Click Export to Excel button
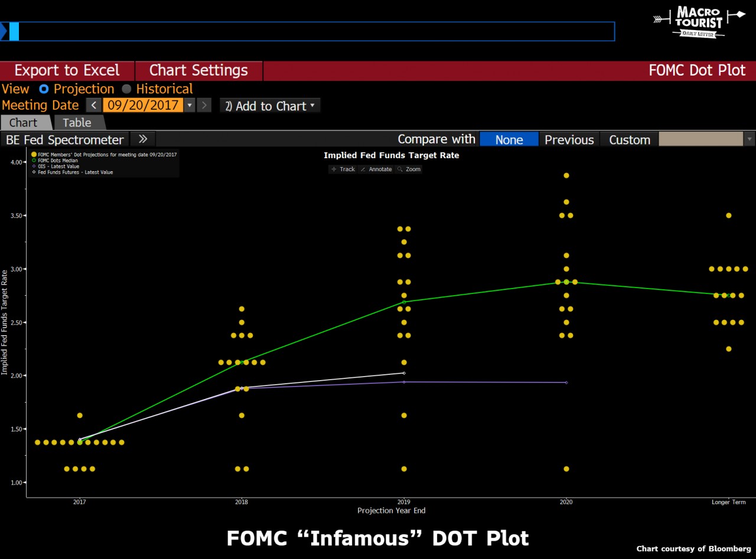 (x=67, y=71)
